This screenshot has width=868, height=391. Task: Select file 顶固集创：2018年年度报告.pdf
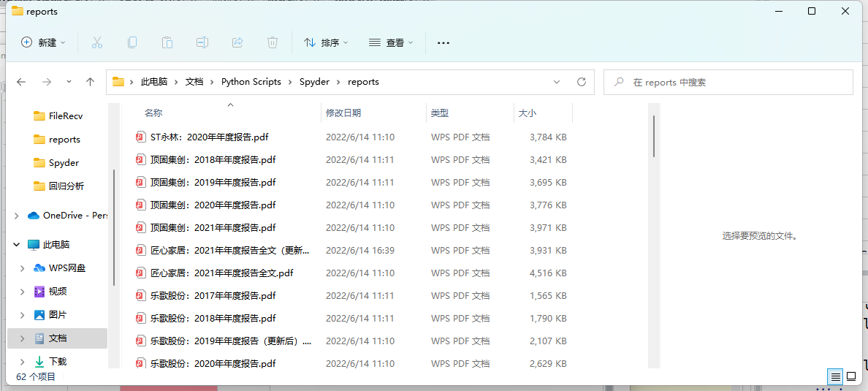213,159
